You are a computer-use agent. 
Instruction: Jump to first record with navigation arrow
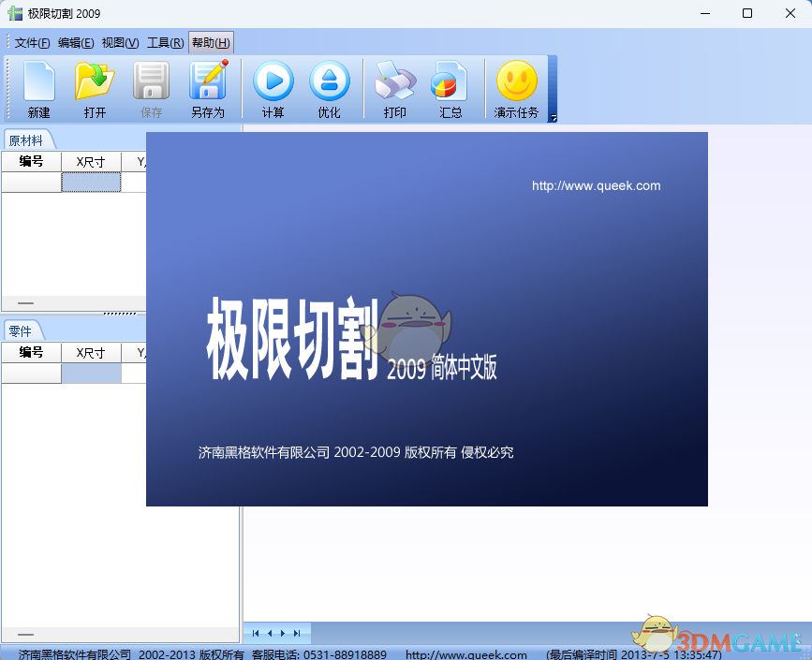255,633
